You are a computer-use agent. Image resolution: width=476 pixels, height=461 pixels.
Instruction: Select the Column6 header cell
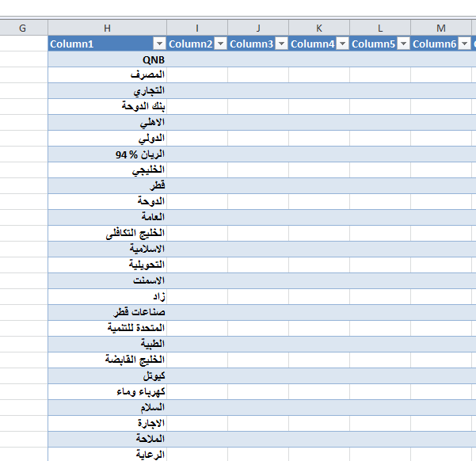[441, 44]
